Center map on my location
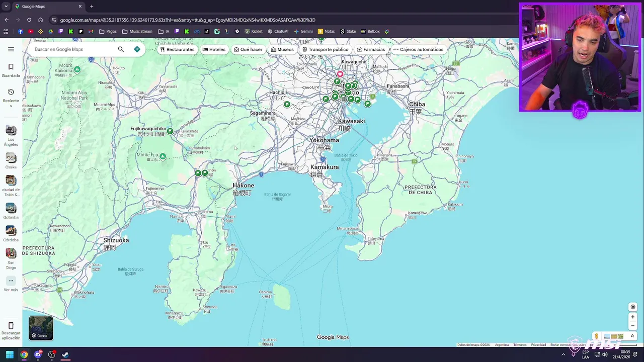This screenshot has width=644, height=362. pyautogui.click(x=633, y=307)
